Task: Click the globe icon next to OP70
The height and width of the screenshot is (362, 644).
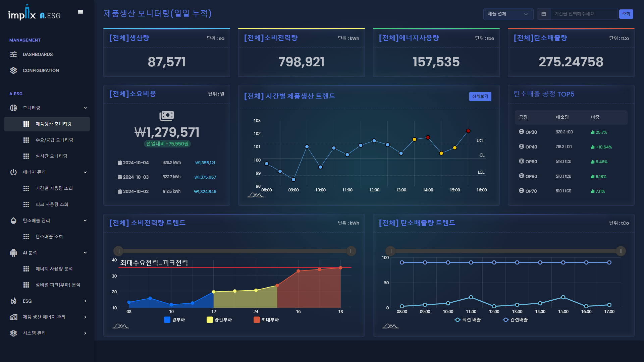Action: (522, 191)
